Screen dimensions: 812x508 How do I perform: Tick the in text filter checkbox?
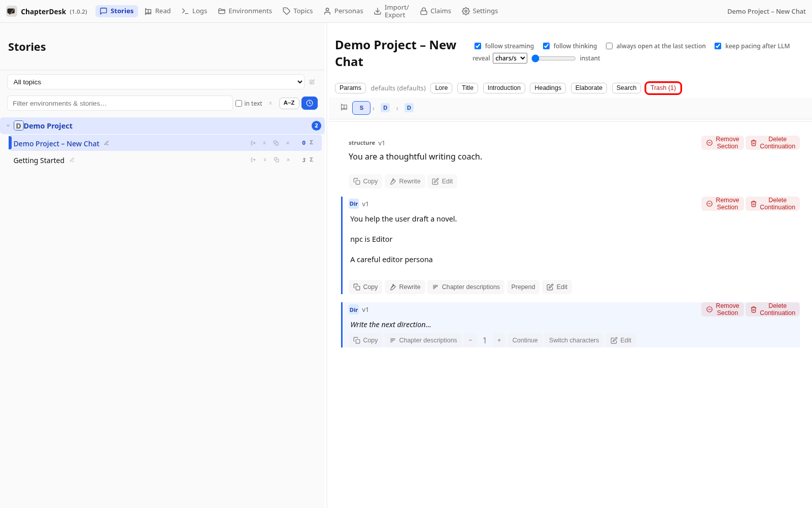239,103
